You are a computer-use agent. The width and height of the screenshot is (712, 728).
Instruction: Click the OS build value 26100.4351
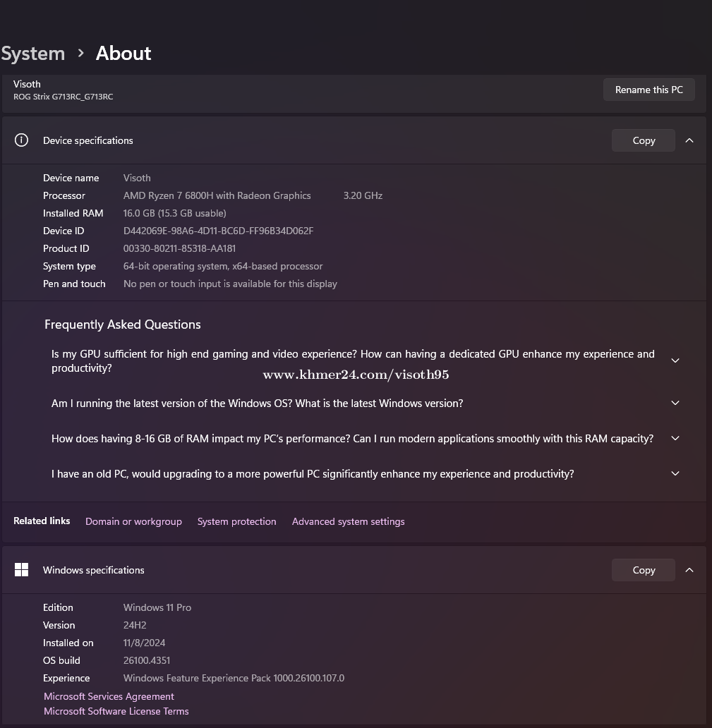147,660
